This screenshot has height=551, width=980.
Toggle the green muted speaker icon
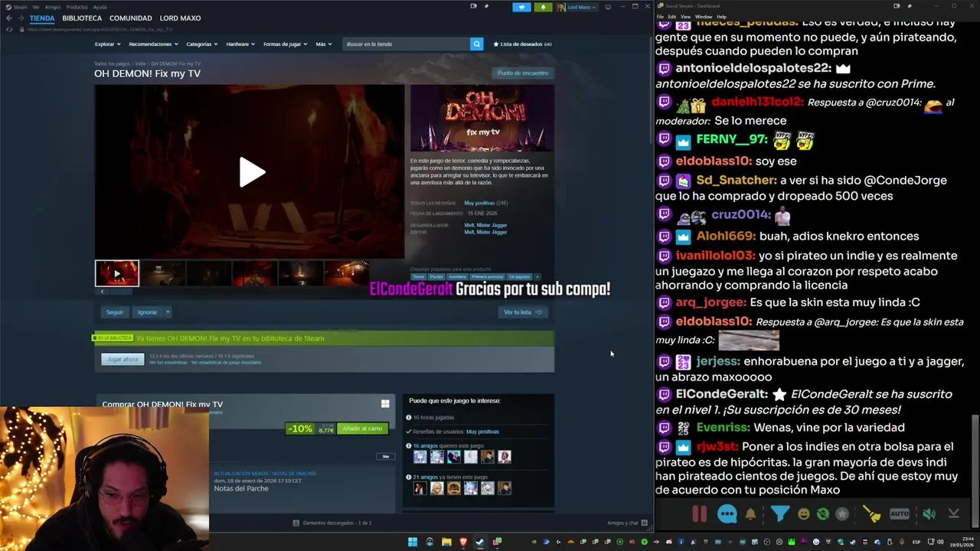929,514
